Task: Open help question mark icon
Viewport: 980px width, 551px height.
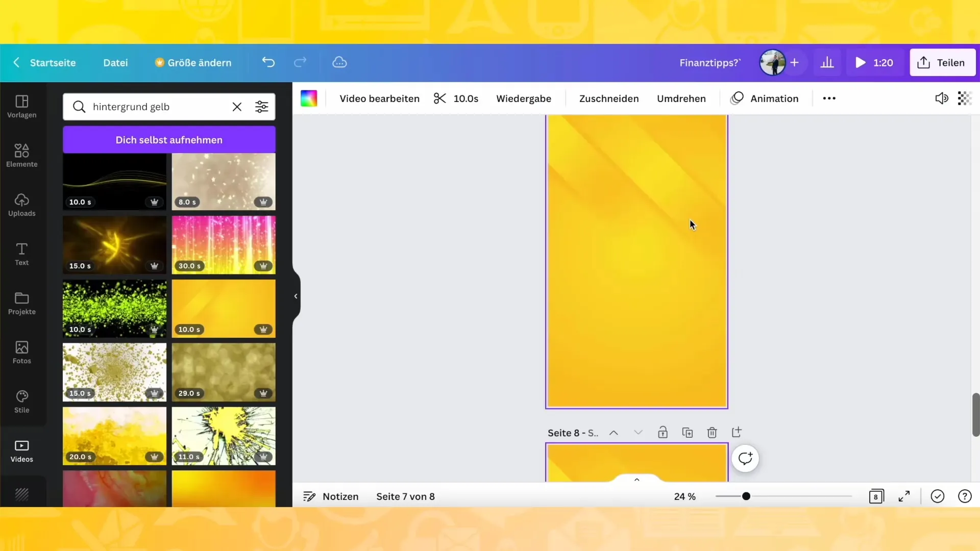Action: tap(965, 496)
